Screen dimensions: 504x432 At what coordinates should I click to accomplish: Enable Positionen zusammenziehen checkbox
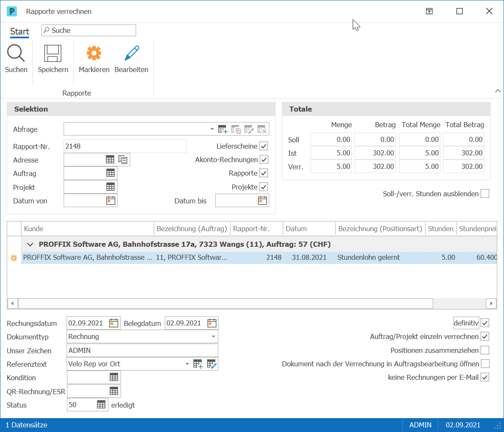coord(485,350)
